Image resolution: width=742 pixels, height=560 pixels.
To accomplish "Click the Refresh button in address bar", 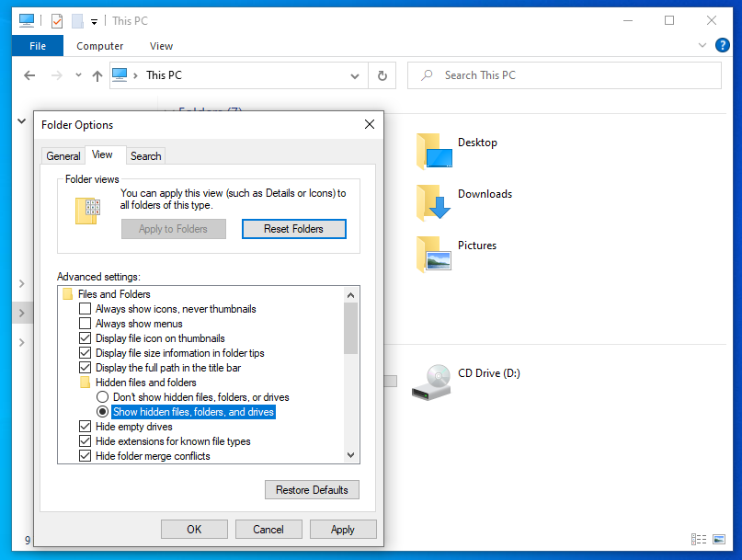I will point(382,75).
